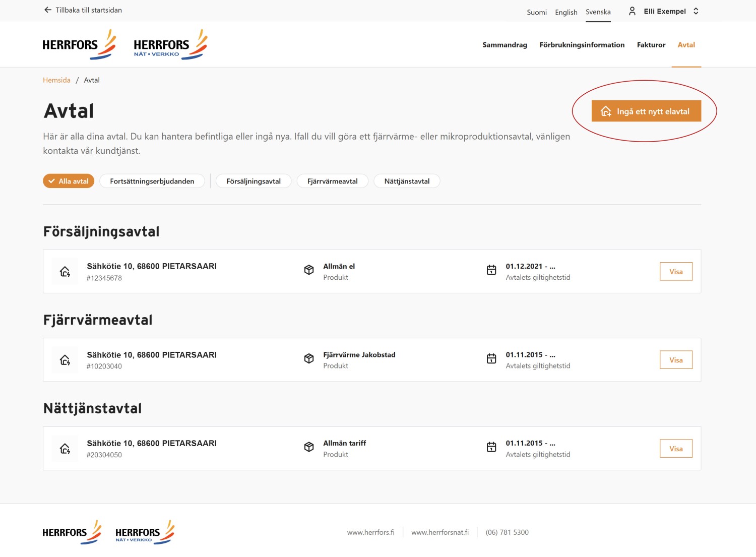Switch language to English
This screenshot has height=557, width=756.
[566, 12]
